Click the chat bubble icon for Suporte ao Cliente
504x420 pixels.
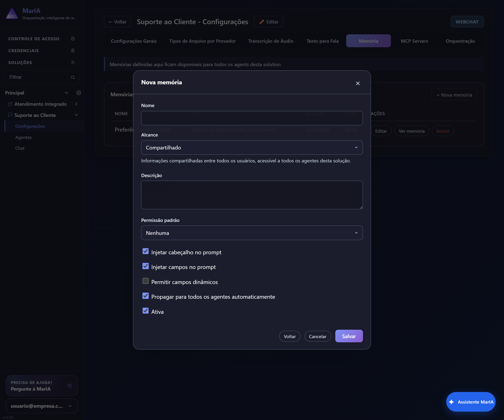click(10, 115)
